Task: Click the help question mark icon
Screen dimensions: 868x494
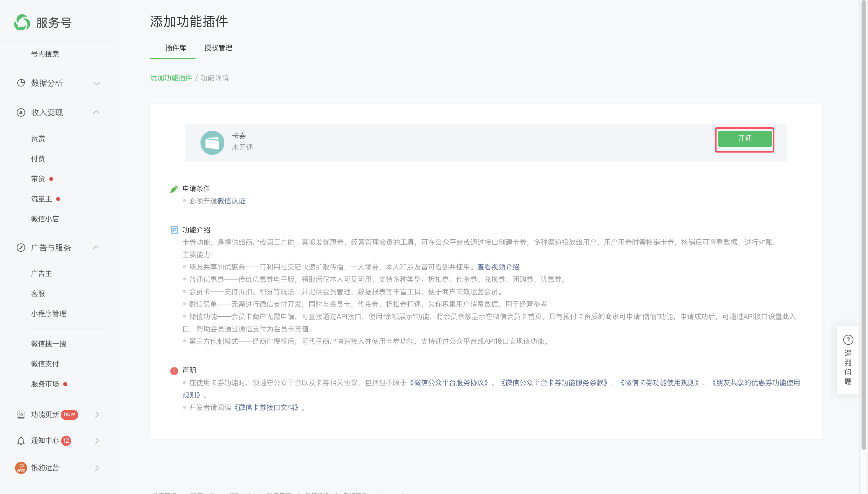Action: coord(848,340)
